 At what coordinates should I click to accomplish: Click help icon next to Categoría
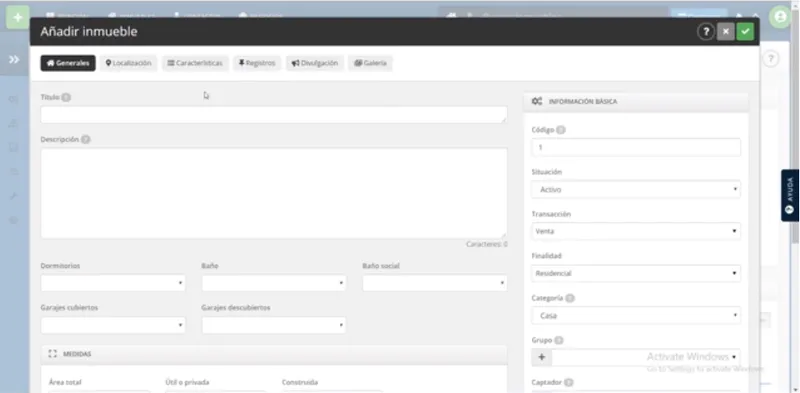pyautogui.click(x=570, y=298)
